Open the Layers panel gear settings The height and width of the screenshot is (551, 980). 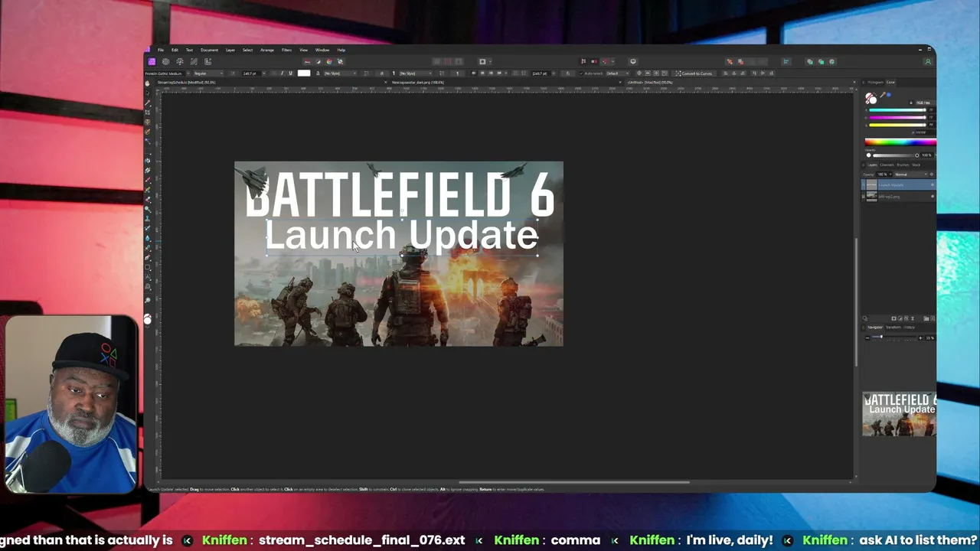pyautogui.click(x=932, y=174)
